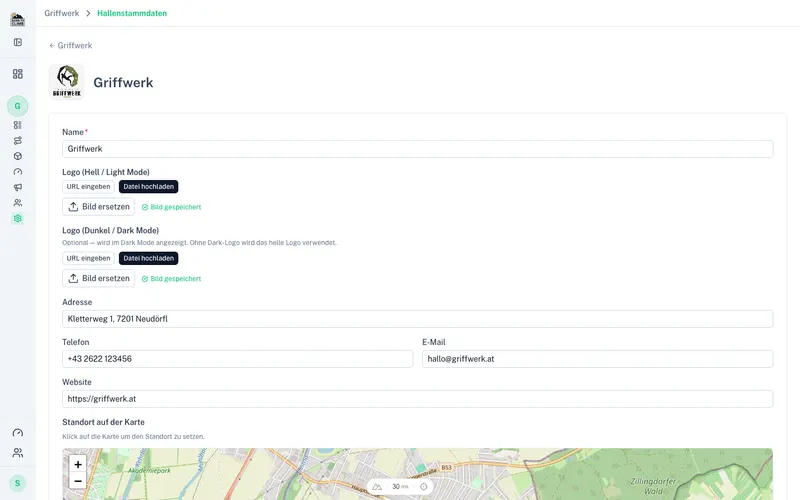Screen dimensions: 800x500
Task: Click the Griffwerk logo thumbnail
Action: pos(67,82)
